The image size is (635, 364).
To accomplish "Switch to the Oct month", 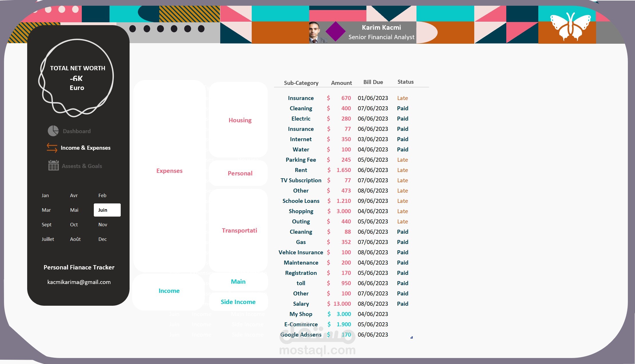I will 74,225.
